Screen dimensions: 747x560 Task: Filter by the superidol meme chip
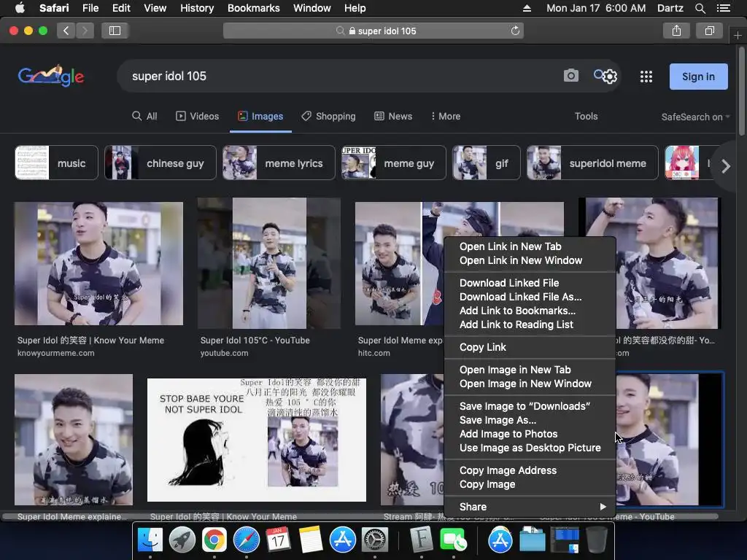(592, 163)
